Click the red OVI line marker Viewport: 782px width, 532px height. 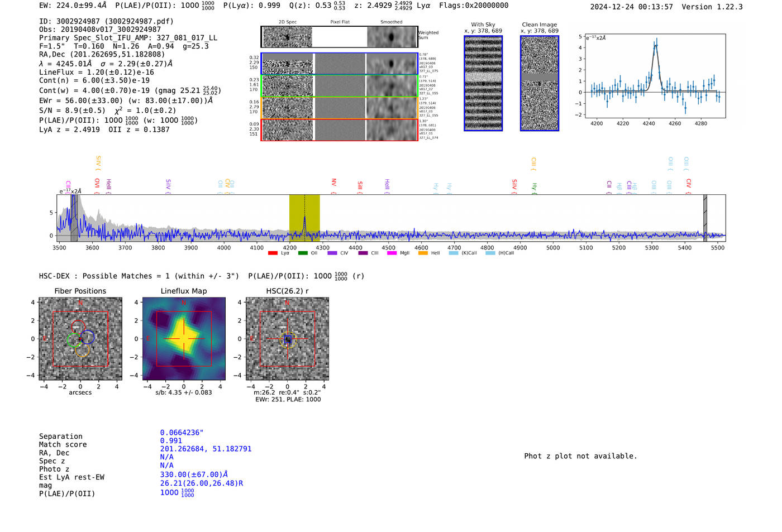pos(97,186)
